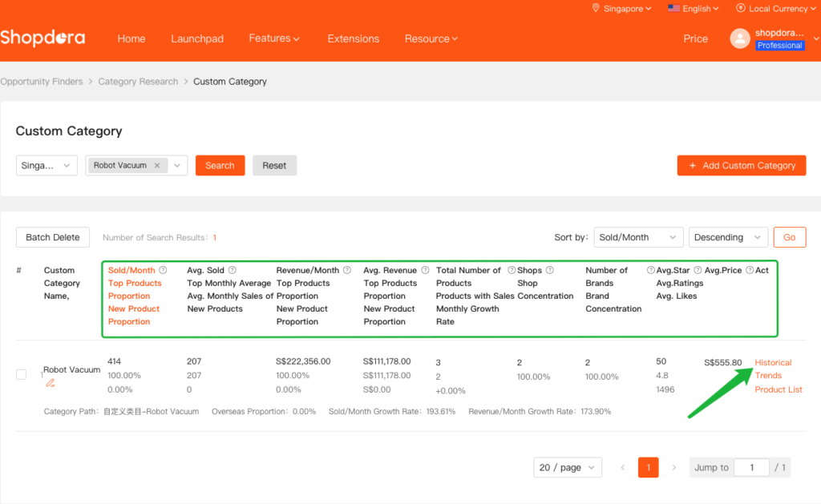The image size is (821, 504).
Task: Click the edit pencil icon under Robot Vacuum
Action: tap(51, 383)
